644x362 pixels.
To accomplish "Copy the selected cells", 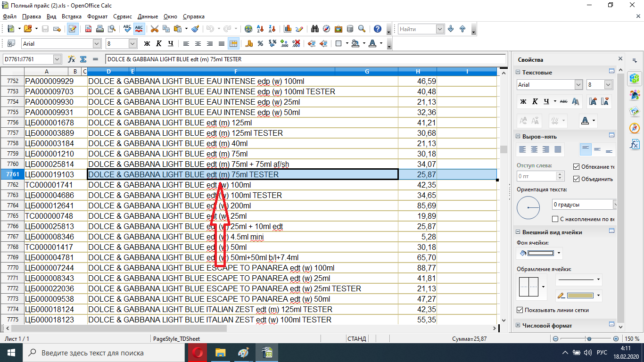I will click(x=166, y=29).
